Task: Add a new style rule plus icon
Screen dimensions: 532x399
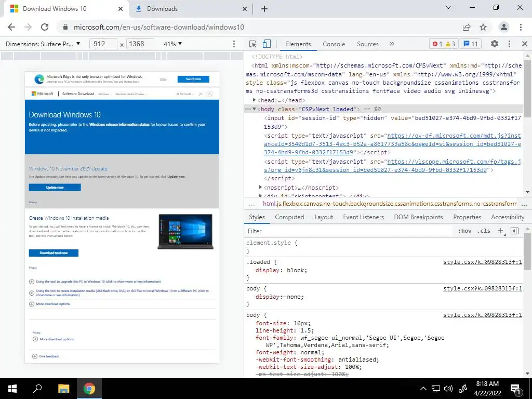Action: coord(500,231)
